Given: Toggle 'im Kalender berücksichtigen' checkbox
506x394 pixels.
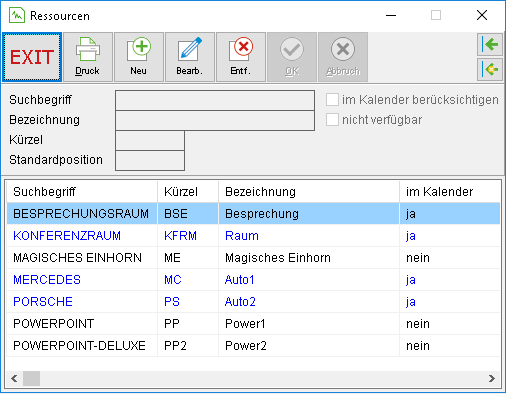Looking at the screenshot, I should (332, 100).
